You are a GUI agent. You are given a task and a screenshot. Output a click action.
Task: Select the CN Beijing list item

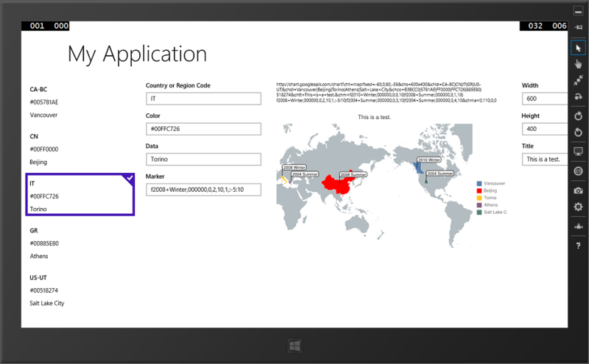coord(80,149)
